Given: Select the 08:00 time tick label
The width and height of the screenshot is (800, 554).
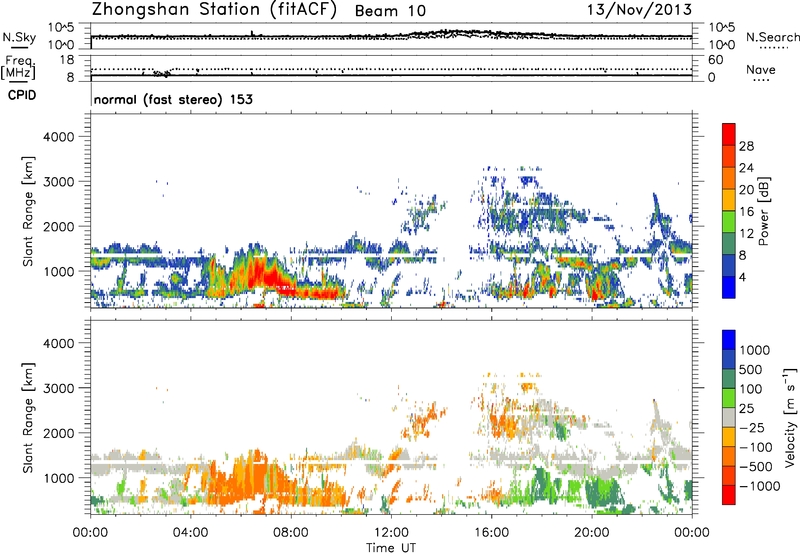Looking at the screenshot, I should tap(291, 533).
